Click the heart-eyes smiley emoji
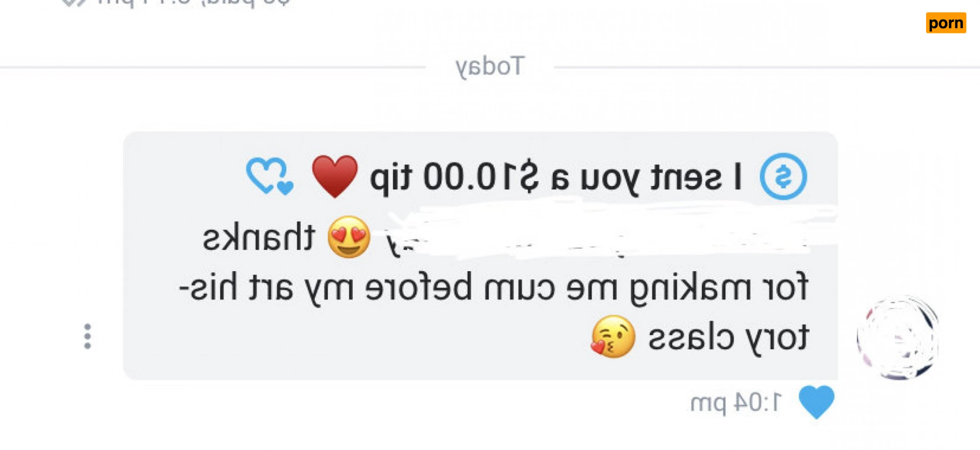The height and width of the screenshot is (450, 980). [x=349, y=237]
